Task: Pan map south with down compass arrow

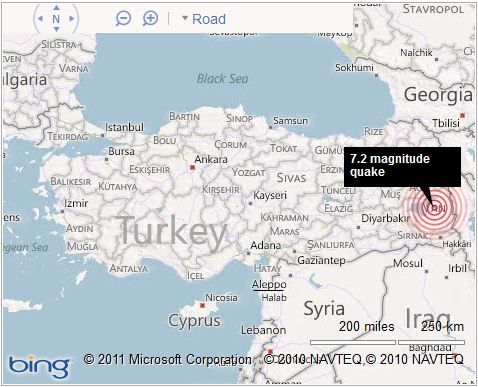Action: (56, 30)
